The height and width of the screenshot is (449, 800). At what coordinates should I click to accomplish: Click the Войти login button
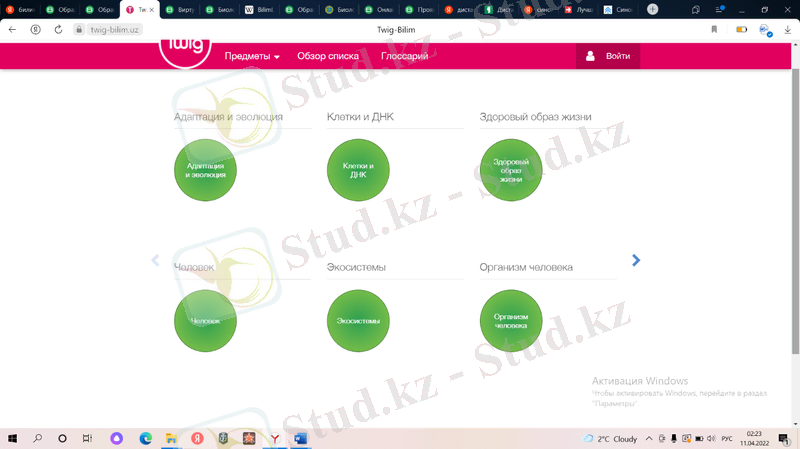(608, 56)
